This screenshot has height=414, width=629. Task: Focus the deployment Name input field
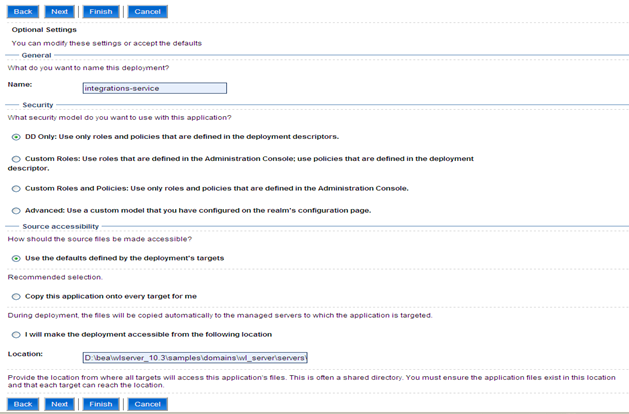[x=155, y=88]
